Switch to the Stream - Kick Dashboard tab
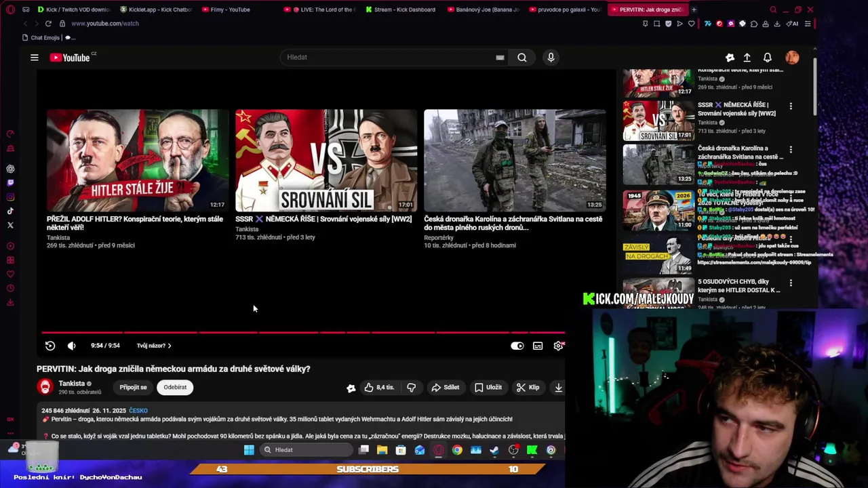This screenshot has width=868, height=488. 400,9
